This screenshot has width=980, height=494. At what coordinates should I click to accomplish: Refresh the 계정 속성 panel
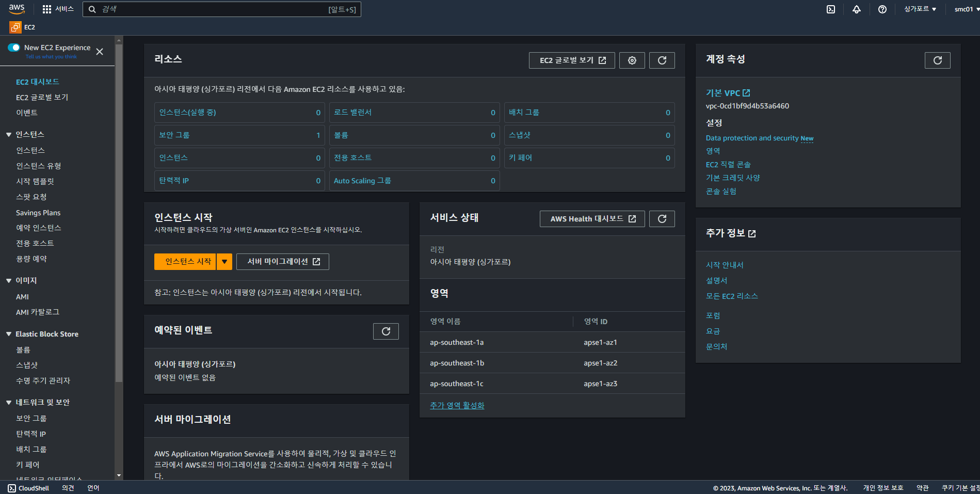pyautogui.click(x=938, y=60)
